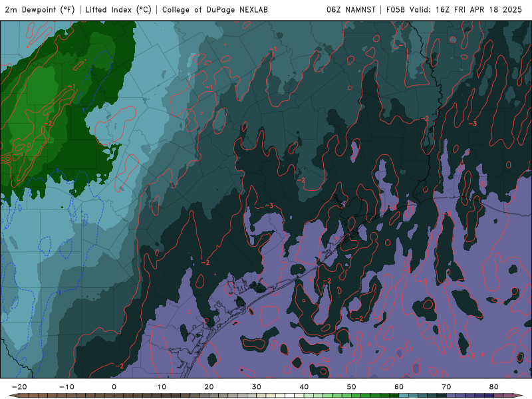Screen dimensions: 532x399
Task: Click the '10' color bar label
Action: 162,387
